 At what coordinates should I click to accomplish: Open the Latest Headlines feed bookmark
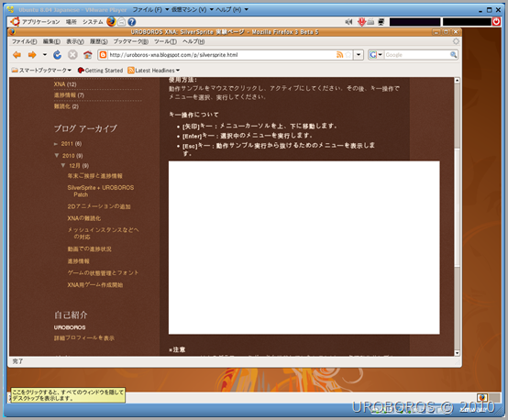coord(153,71)
